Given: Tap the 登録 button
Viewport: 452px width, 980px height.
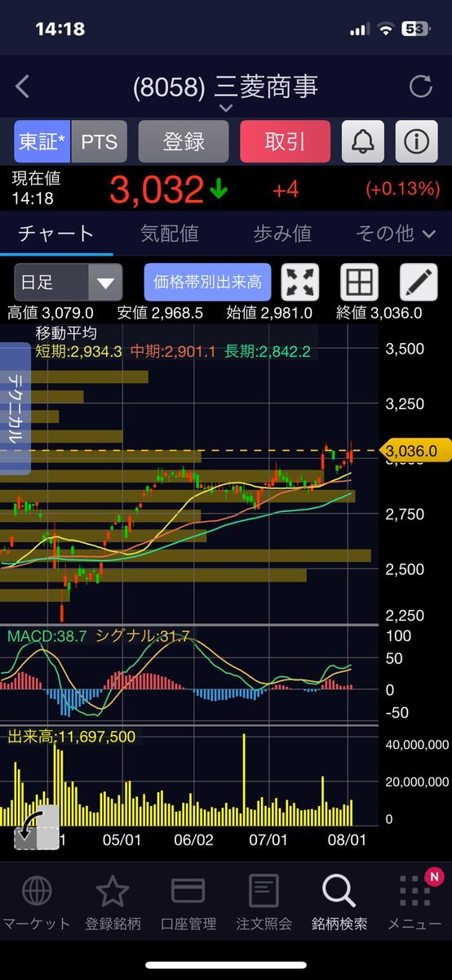Looking at the screenshot, I should 184,142.
